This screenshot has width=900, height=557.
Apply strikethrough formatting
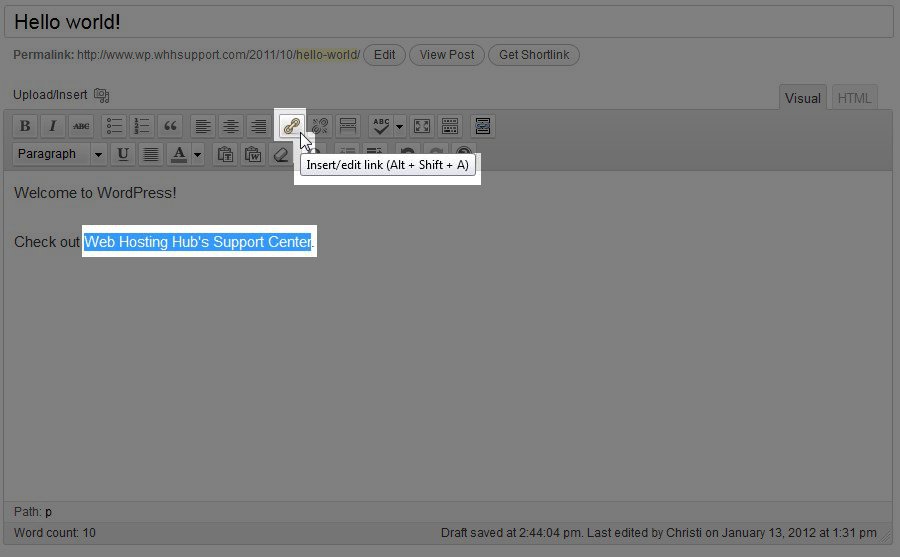tap(81, 126)
